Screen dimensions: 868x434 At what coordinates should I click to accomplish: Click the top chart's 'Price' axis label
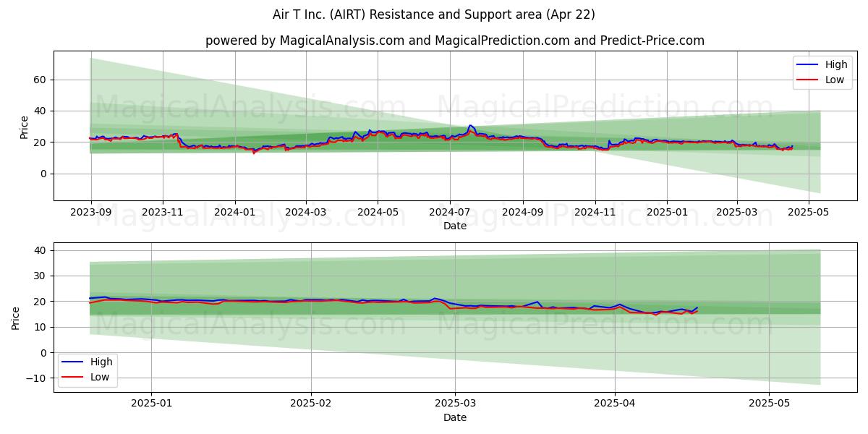24,126
